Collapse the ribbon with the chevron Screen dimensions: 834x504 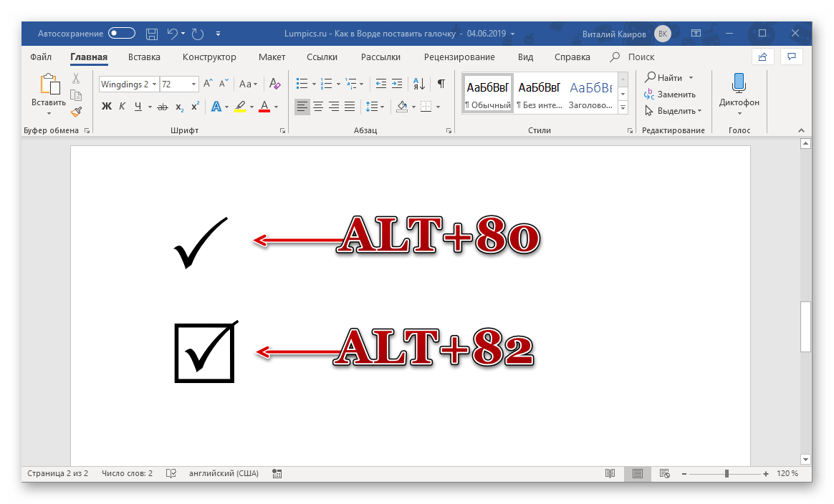pyautogui.click(x=802, y=130)
